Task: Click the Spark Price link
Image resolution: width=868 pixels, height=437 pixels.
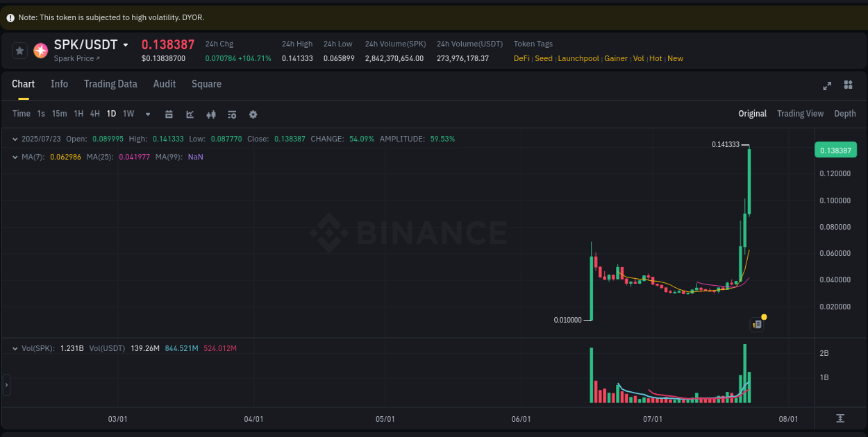Action: (x=74, y=58)
